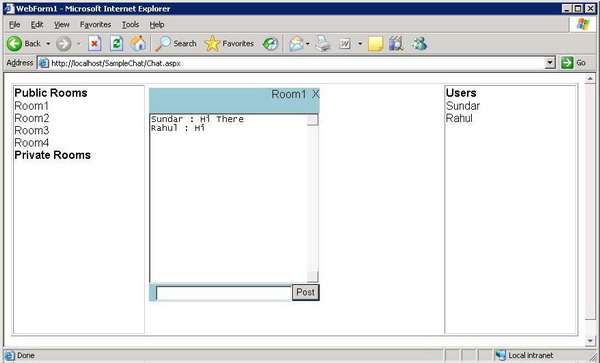Select user Rahul in Users list
This screenshot has width=600, height=363.
click(459, 118)
